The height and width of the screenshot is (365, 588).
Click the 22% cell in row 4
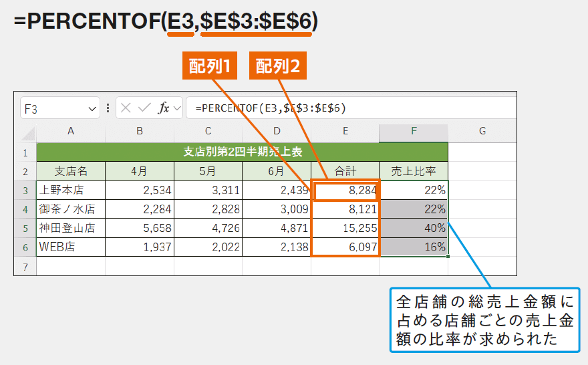pyautogui.click(x=414, y=209)
